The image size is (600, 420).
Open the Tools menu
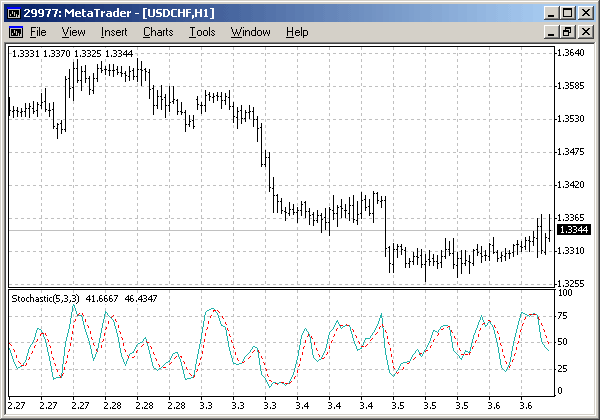click(x=202, y=32)
